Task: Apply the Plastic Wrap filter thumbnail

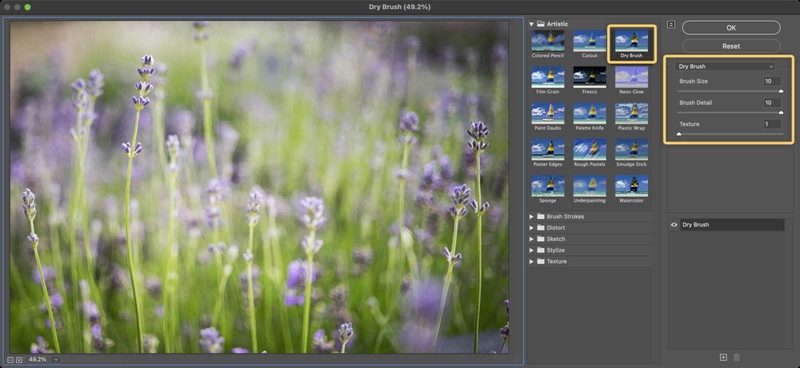Action: [631, 113]
